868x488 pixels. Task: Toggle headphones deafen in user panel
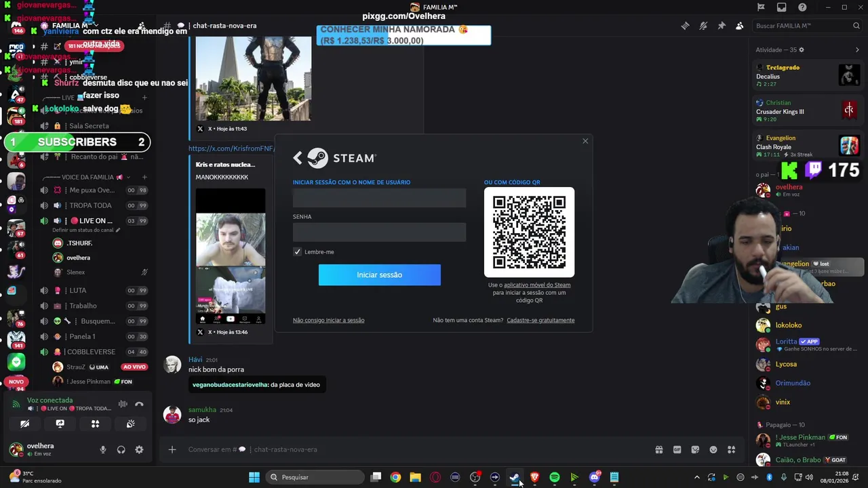[x=121, y=449]
